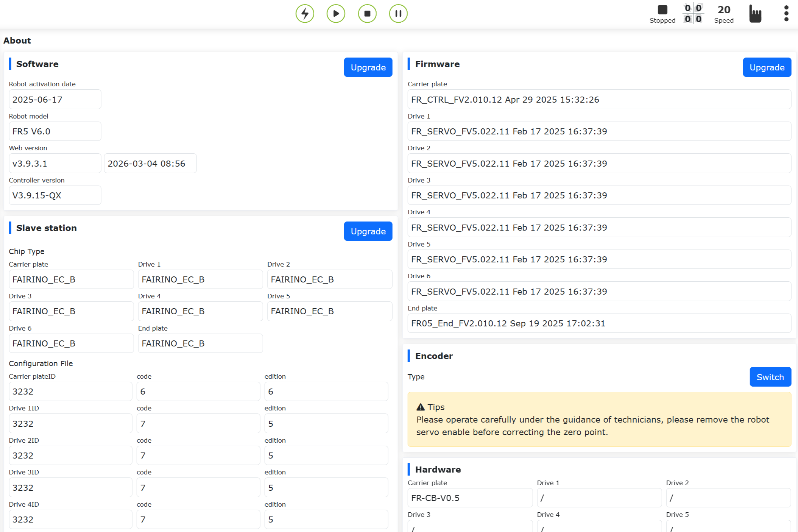798x532 pixels.
Task: Open the three-dot more options menu
Action: (786, 14)
